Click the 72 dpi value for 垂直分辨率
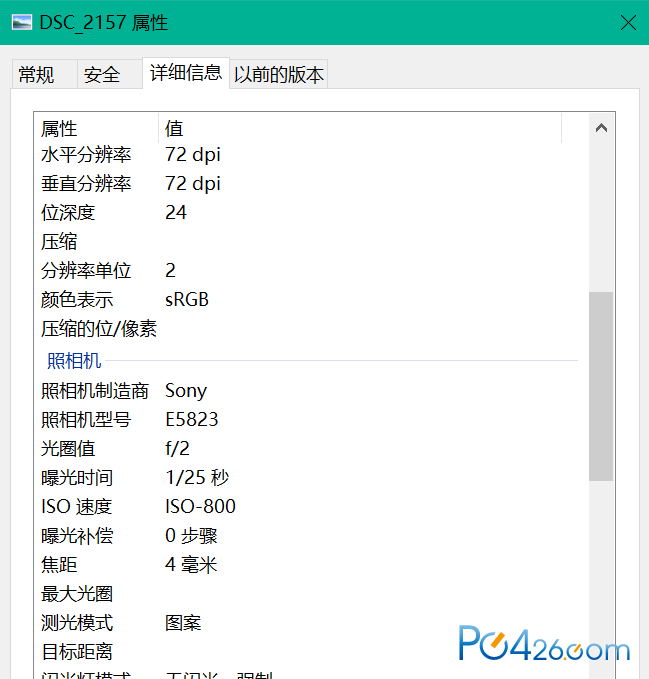 tap(193, 184)
